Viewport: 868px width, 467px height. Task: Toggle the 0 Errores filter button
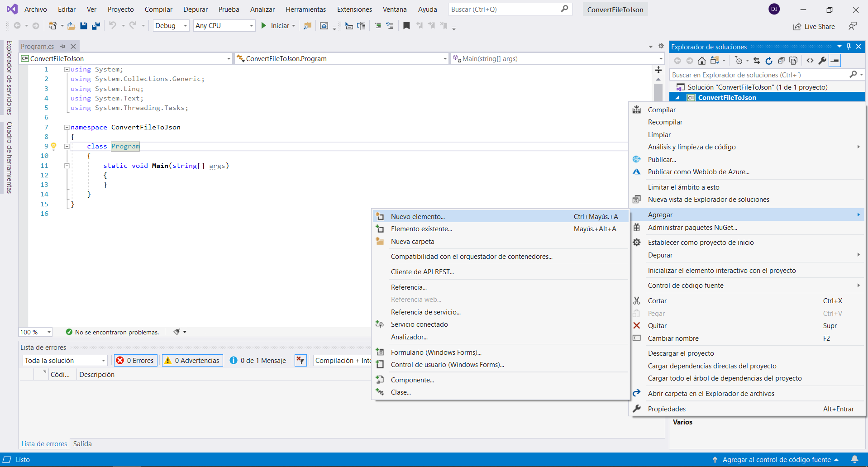point(135,361)
